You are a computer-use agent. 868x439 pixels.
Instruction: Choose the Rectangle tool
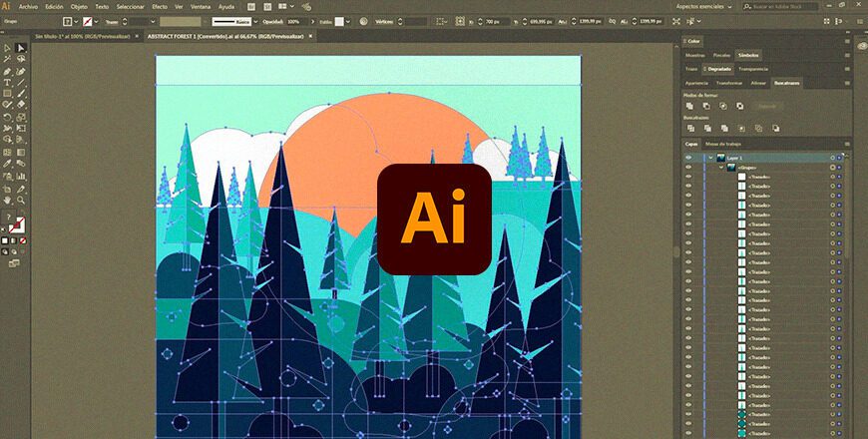click(x=7, y=93)
